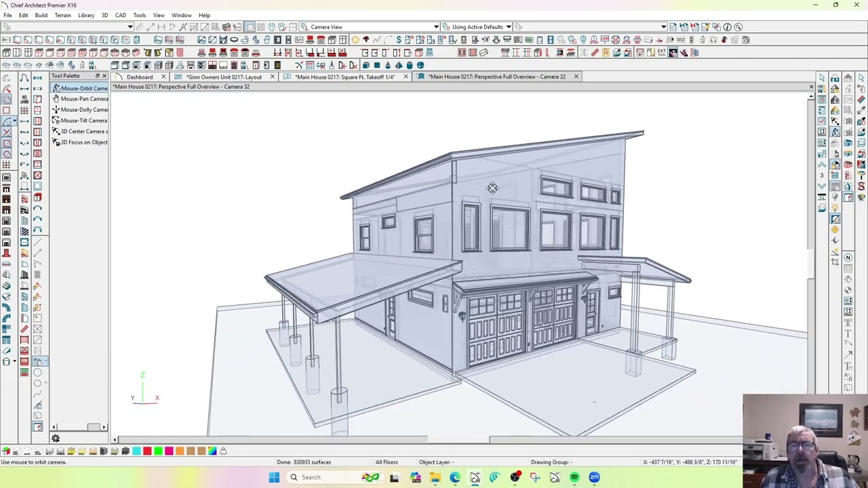The width and height of the screenshot is (868, 488).
Task: Click the circled info icon in top toolbar
Action: tap(727, 27)
